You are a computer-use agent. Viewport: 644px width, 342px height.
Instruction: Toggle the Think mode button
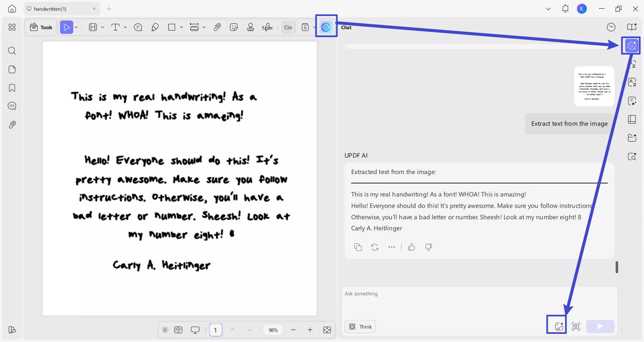360,327
